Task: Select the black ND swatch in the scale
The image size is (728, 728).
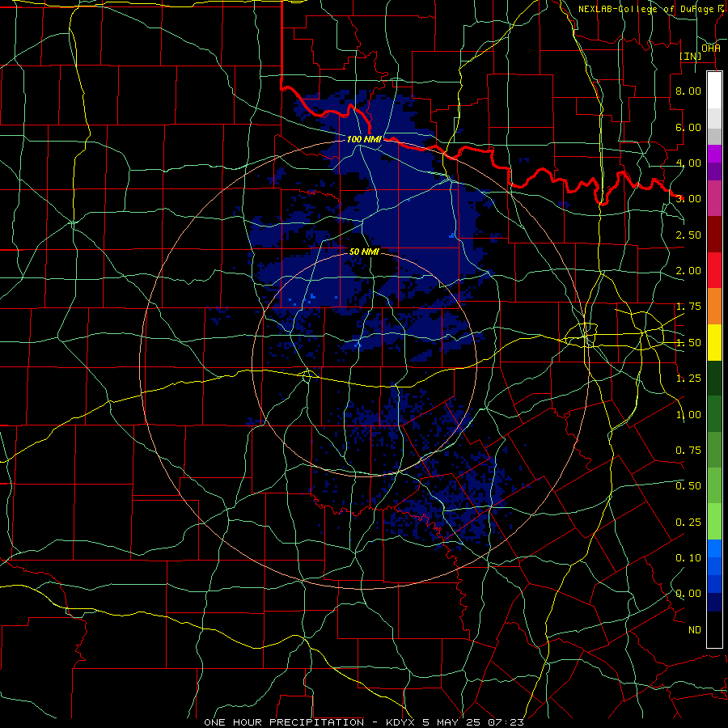Action: (714, 629)
